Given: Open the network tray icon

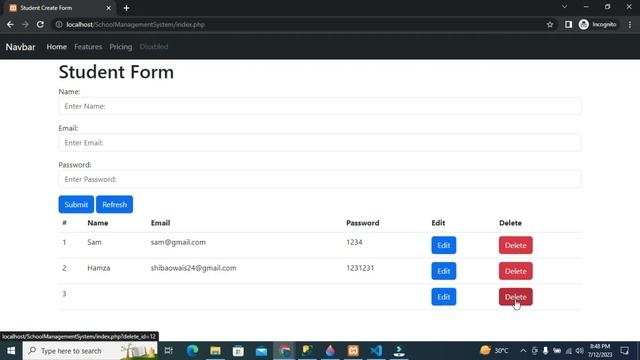Looking at the screenshot, I should click(569, 351).
